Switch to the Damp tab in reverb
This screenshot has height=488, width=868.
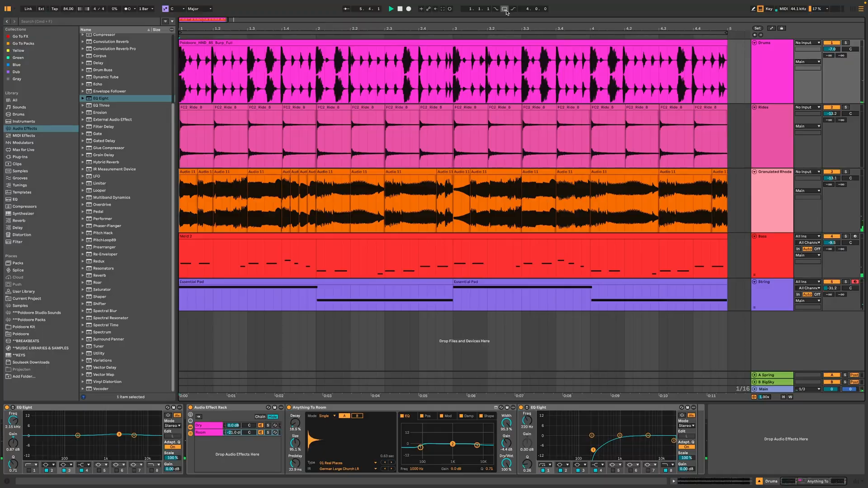pyautogui.click(x=469, y=416)
